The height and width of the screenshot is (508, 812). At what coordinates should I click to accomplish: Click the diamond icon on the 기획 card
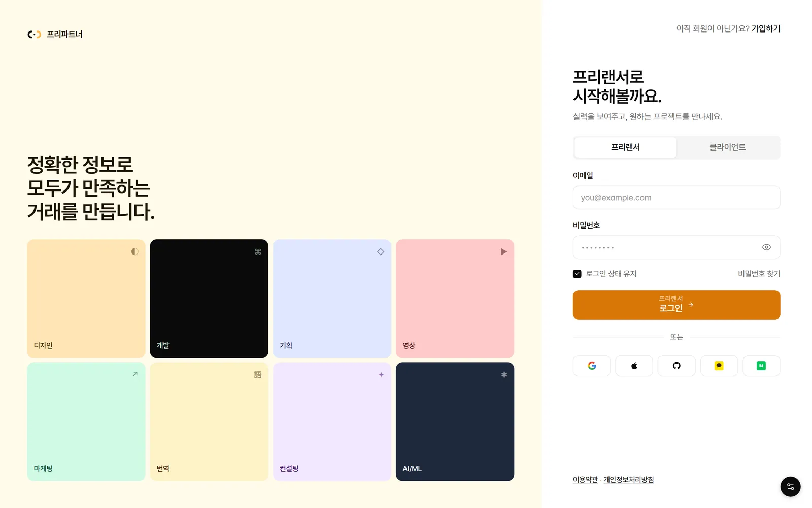coord(381,251)
